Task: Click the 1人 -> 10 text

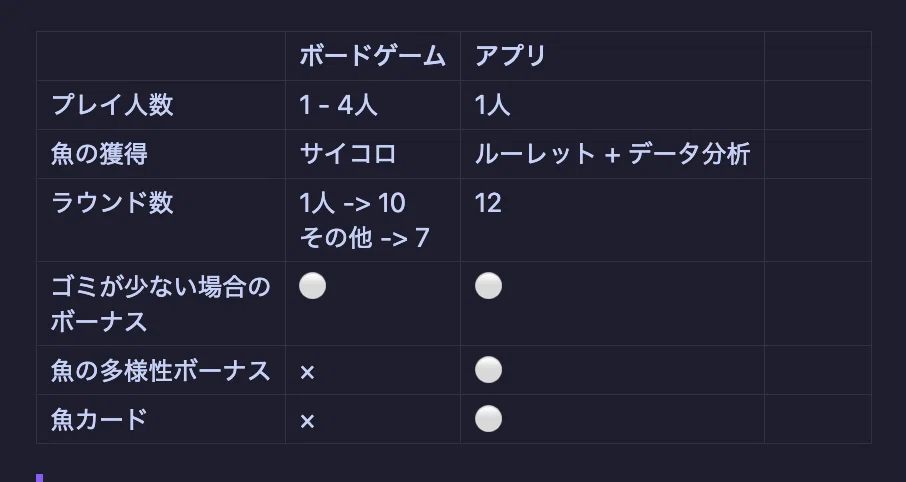Action: click(x=352, y=203)
